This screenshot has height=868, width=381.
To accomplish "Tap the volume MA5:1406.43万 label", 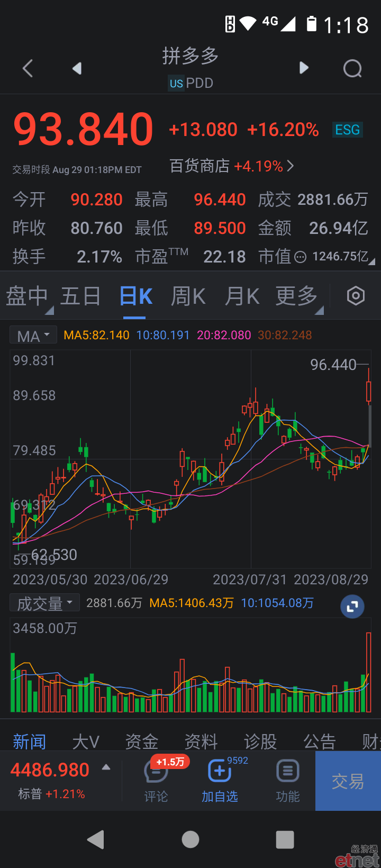I will coord(192,603).
